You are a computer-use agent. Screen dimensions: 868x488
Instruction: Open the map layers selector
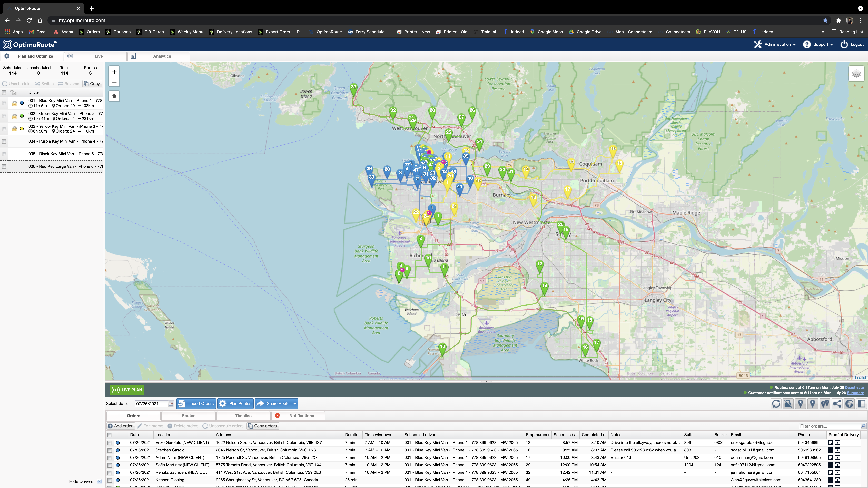pyautogui.click(x=856, y=74)
